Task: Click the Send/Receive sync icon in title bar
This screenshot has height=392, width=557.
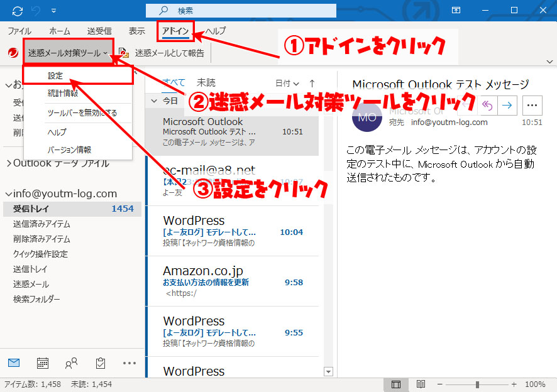Action: [18, 11]
